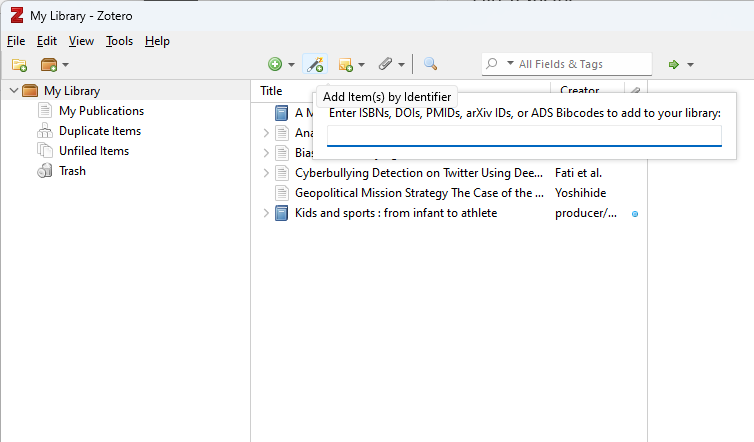Click the green Locate arrow icon

[674, 64]
